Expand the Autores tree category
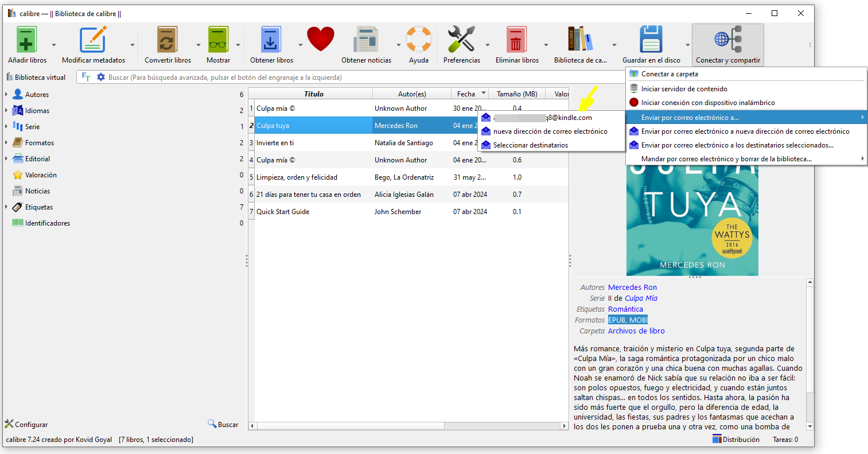Image resolution: width=868 pixels, height=454 pixels. [x=6, y=94]
